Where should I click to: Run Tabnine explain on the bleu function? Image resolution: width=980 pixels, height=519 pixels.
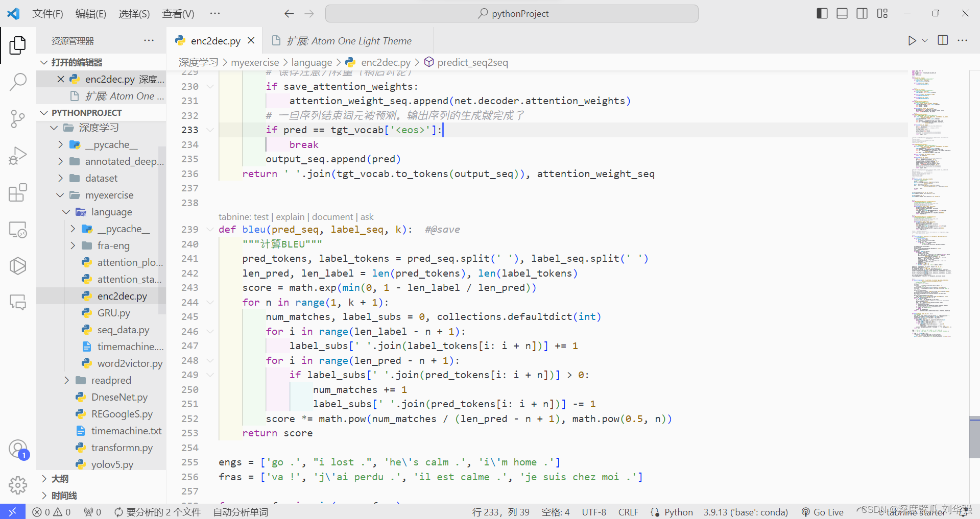coord(290,216)
